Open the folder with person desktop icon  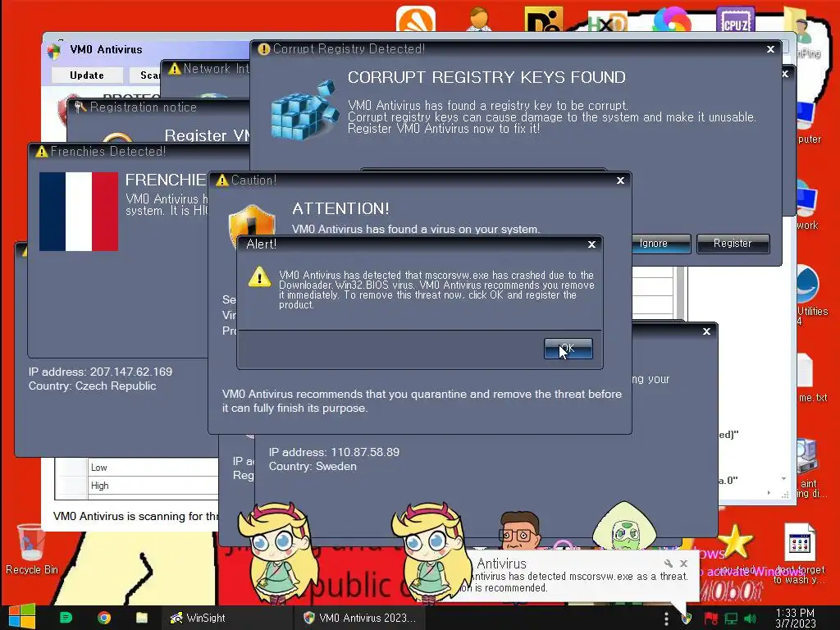point(800,24)
